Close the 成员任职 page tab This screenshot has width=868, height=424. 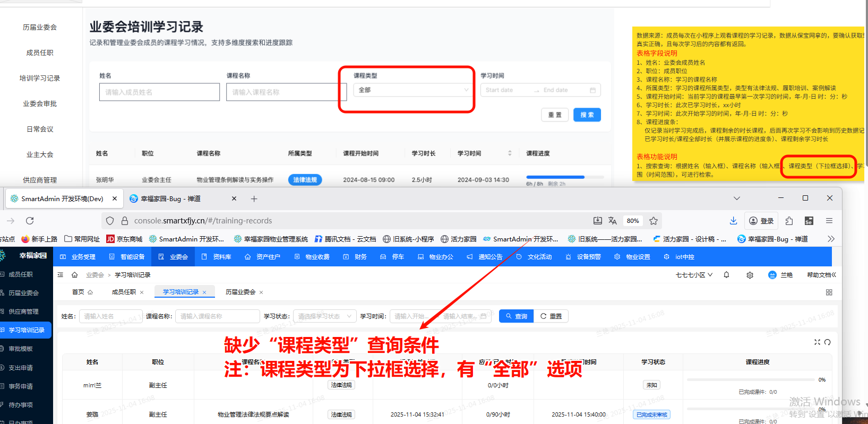(142, 292)
